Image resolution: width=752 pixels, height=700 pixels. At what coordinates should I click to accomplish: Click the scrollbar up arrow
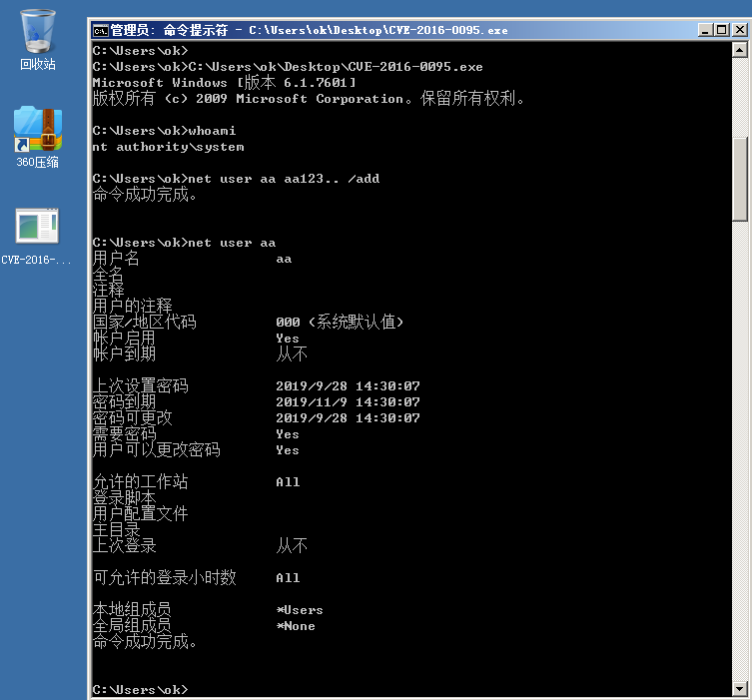click(x=740, y=50)
